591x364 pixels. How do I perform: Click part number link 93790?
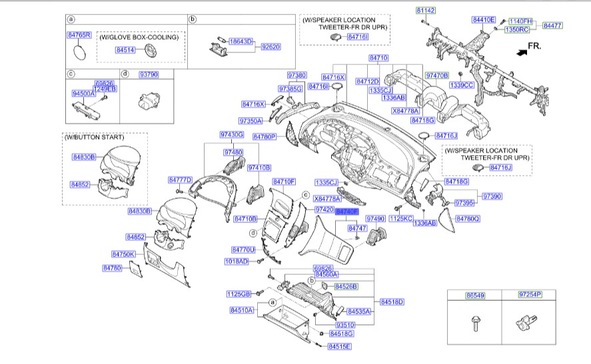(x=149, y=74)
